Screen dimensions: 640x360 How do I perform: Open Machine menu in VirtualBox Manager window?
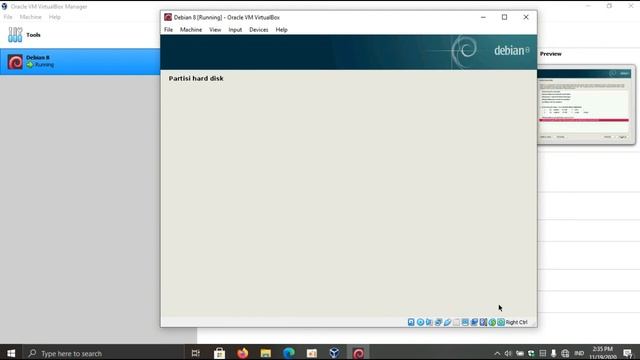tap(31, 17)
